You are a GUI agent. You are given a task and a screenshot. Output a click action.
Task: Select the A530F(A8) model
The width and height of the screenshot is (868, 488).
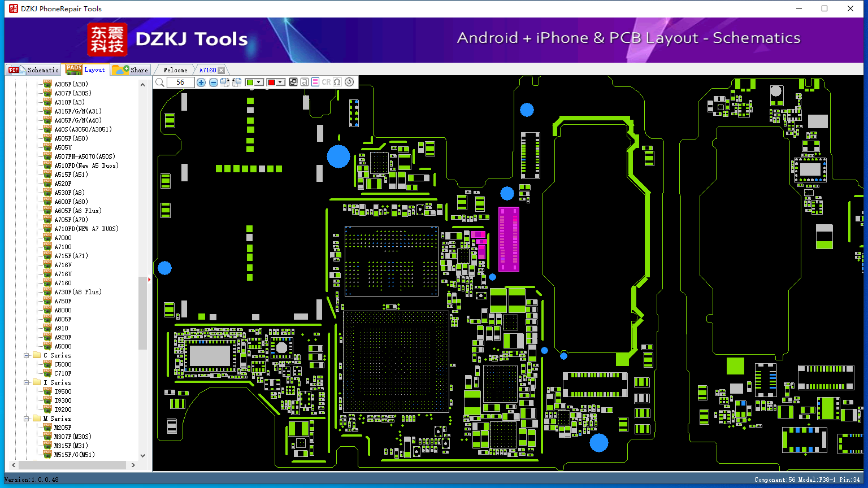(70, 193)
